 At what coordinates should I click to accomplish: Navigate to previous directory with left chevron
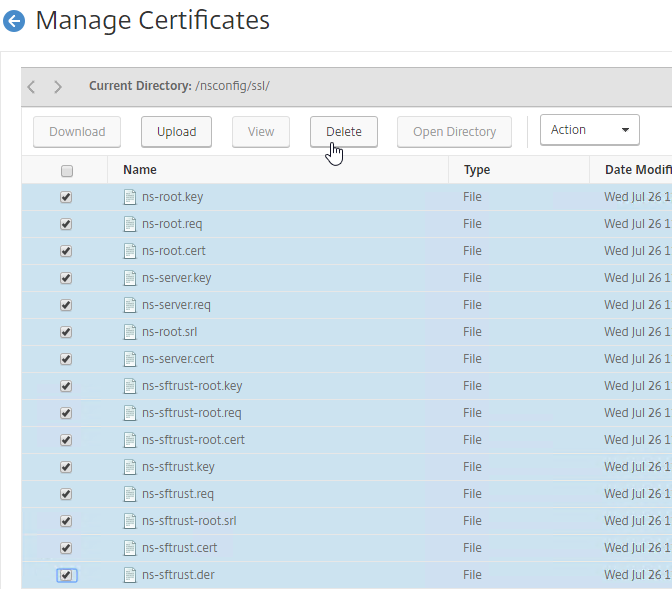pos(31,87)
